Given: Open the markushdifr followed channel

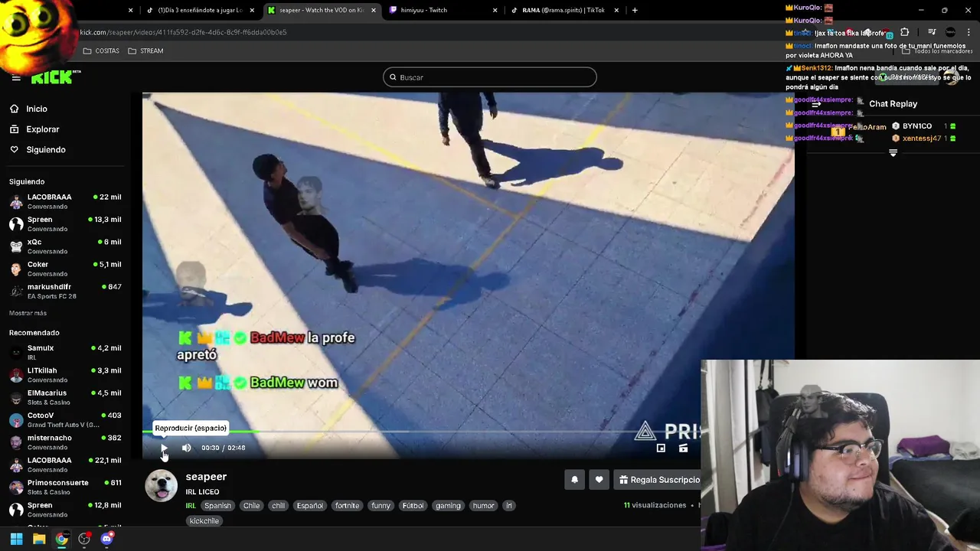Looking at the screenshot, I should coord(65,291).
